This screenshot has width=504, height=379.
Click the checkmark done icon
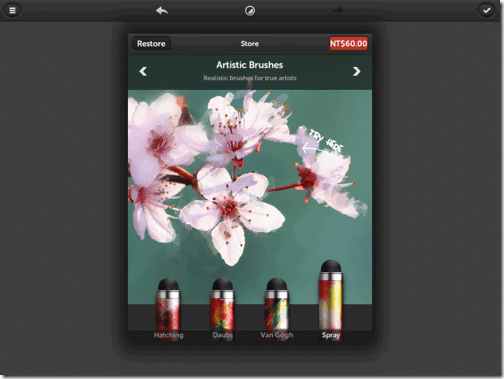click(x=487, y=10)
